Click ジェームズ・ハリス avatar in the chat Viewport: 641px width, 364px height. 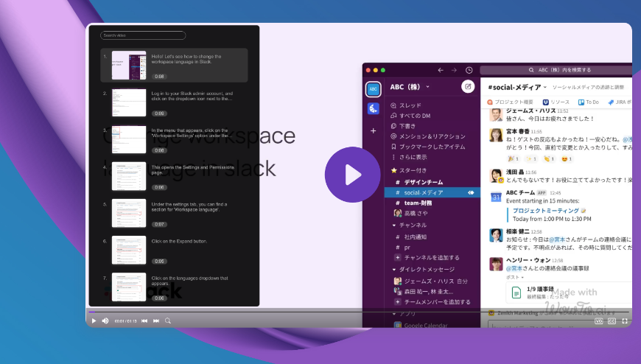(x=497, y=115)
